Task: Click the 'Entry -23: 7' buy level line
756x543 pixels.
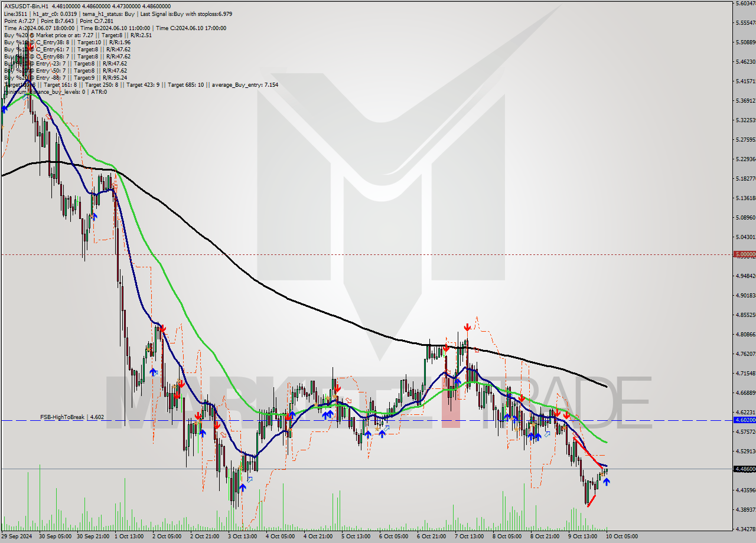Action: pos(65,63)
